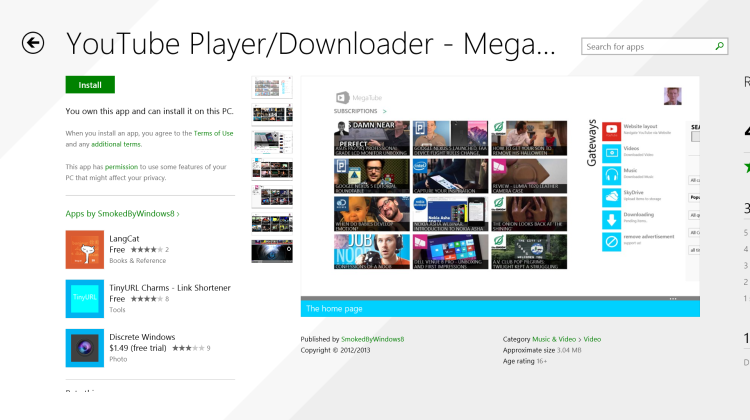Click the MegaTube logo icon
Screen dimensions: 750x420
click(342, 98)
